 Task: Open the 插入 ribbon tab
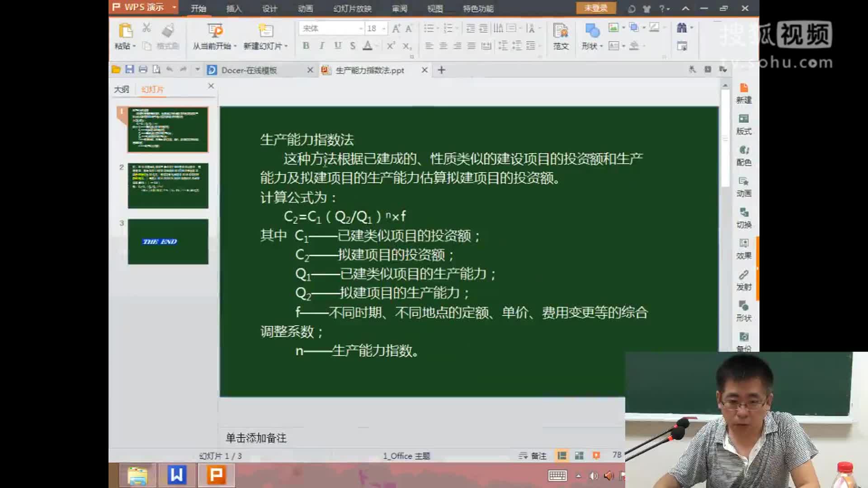tap(234, 9)
